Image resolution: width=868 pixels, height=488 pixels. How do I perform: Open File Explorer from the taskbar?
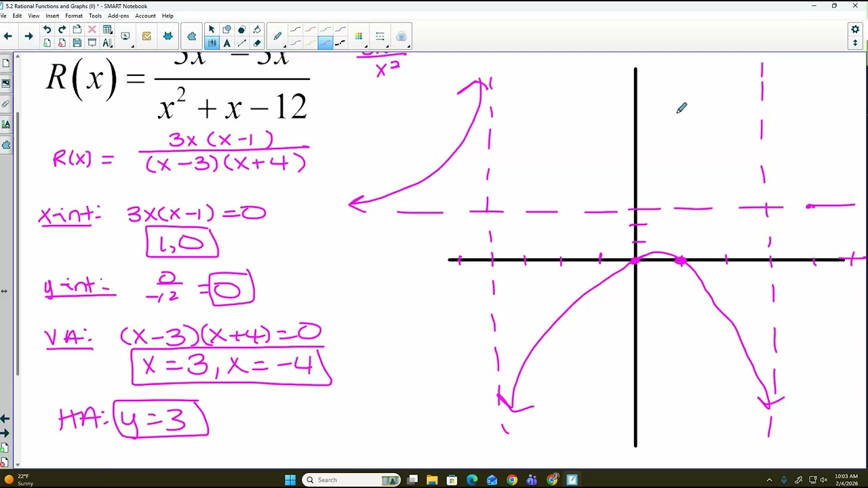tap(432, 480)
